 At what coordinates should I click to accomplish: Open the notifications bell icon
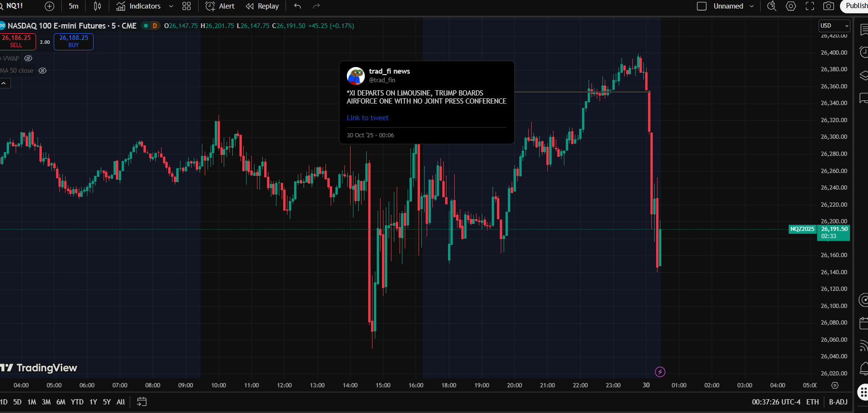[864, 368]
